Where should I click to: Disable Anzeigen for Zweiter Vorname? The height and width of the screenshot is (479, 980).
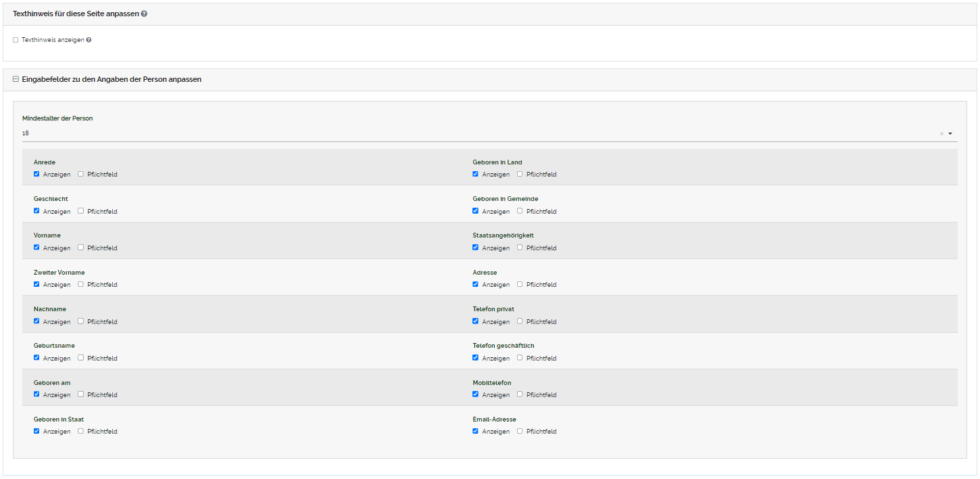click(36, 284)
